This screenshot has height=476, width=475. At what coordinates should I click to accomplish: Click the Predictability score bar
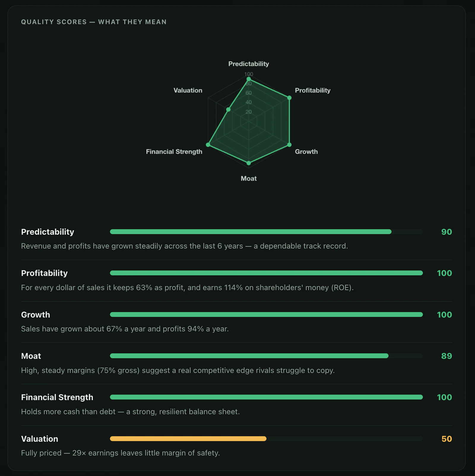[x=266, y=232]
